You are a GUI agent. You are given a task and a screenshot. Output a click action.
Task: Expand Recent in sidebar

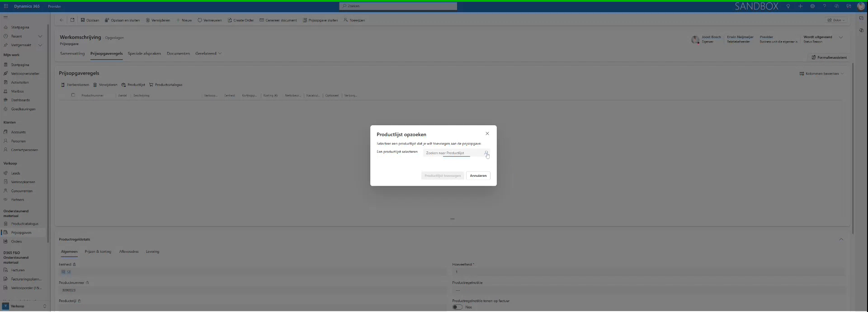pyautogui.click(x=40, y=36)
